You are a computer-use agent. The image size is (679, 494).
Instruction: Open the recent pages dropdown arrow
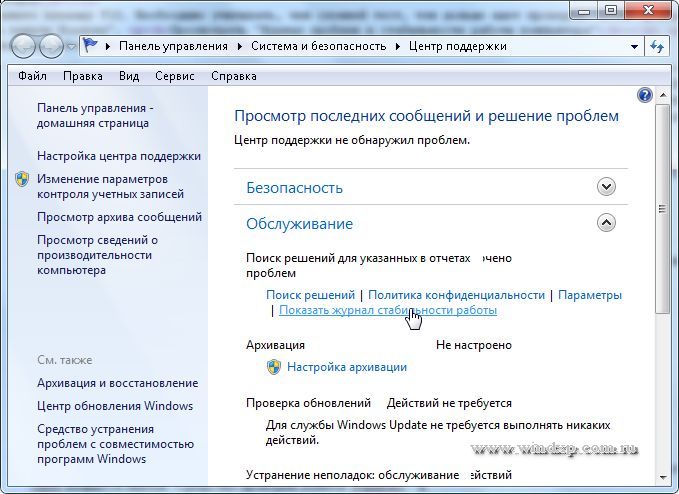tap(71, 46)
